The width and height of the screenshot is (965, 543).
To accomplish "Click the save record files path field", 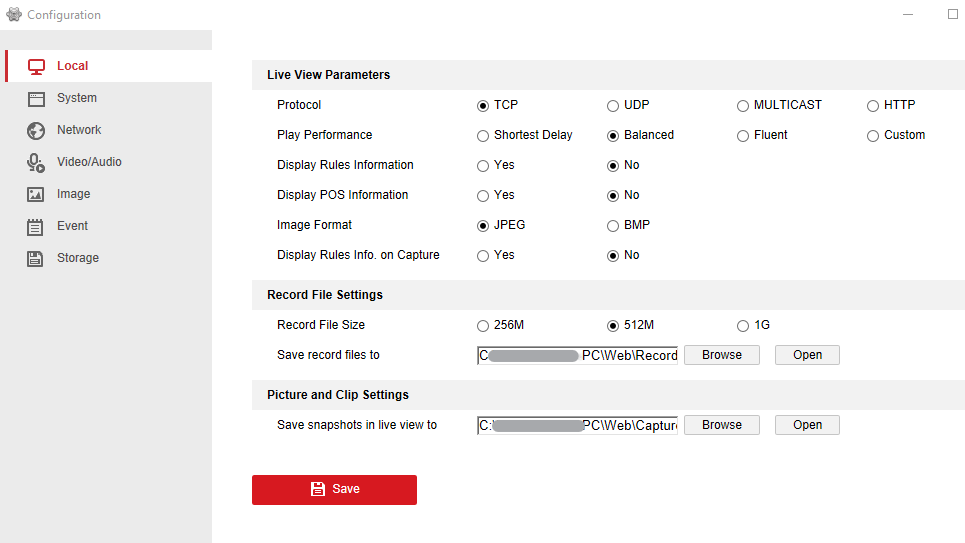I will click(577, 355).
